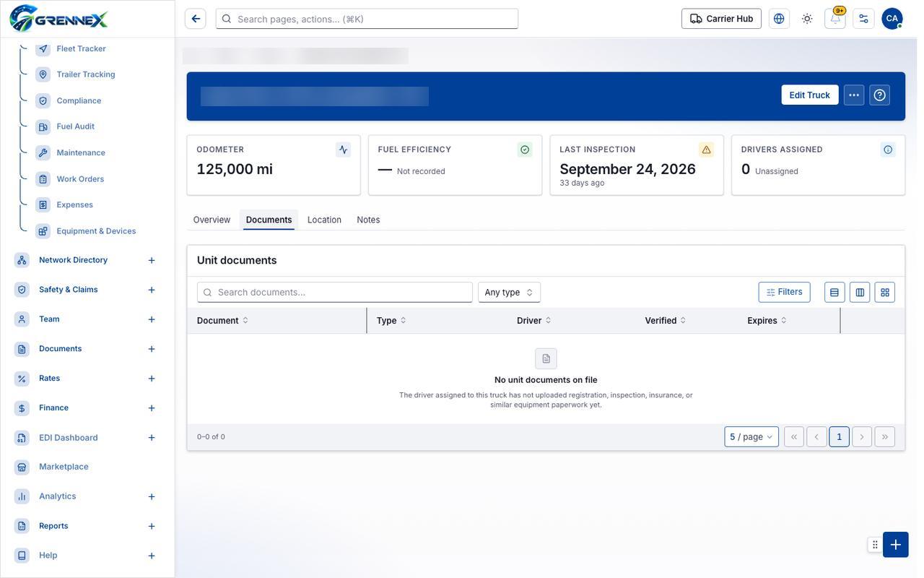Open Work Orders in sidebar
924x578 pixels.
80,178
